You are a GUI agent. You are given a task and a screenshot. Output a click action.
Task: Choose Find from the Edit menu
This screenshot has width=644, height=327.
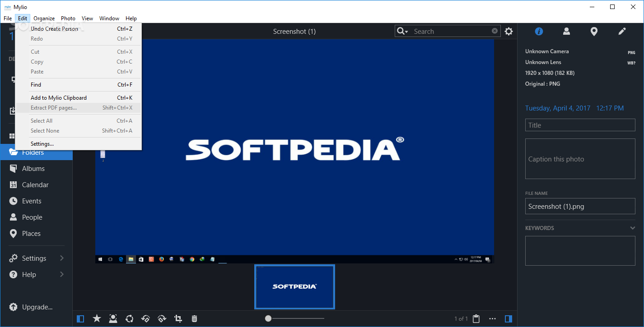click(x=78, y=85)
